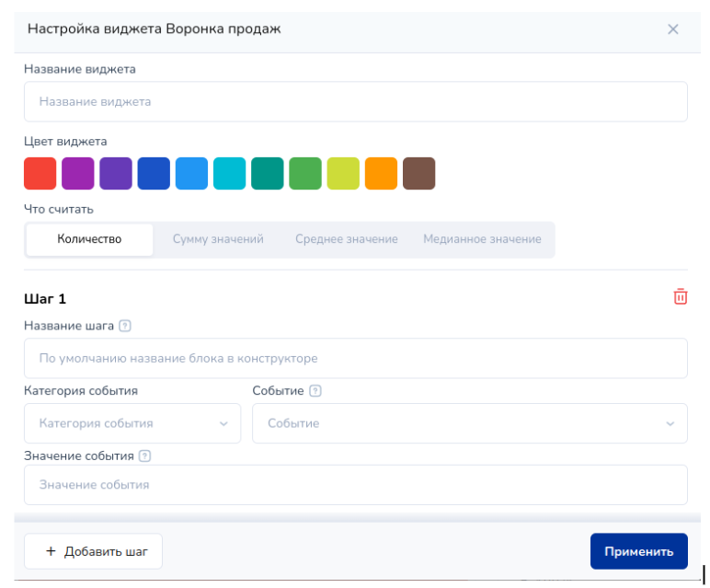The image size is (710, 588).
Task: Choose Среднее значение option
Action: coord(346,239)
